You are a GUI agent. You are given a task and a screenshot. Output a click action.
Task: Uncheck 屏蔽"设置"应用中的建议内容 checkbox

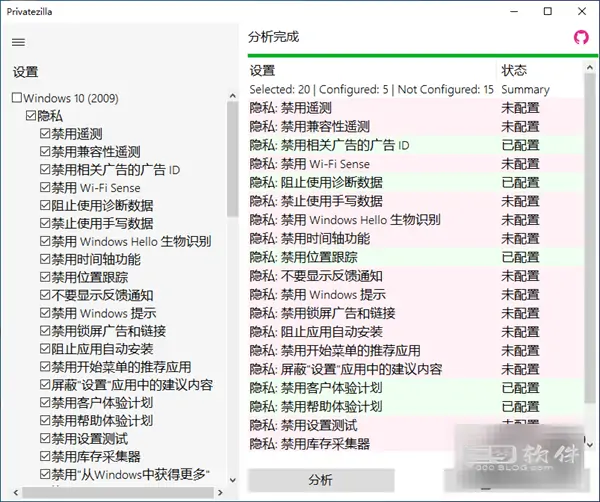[45, 385]
